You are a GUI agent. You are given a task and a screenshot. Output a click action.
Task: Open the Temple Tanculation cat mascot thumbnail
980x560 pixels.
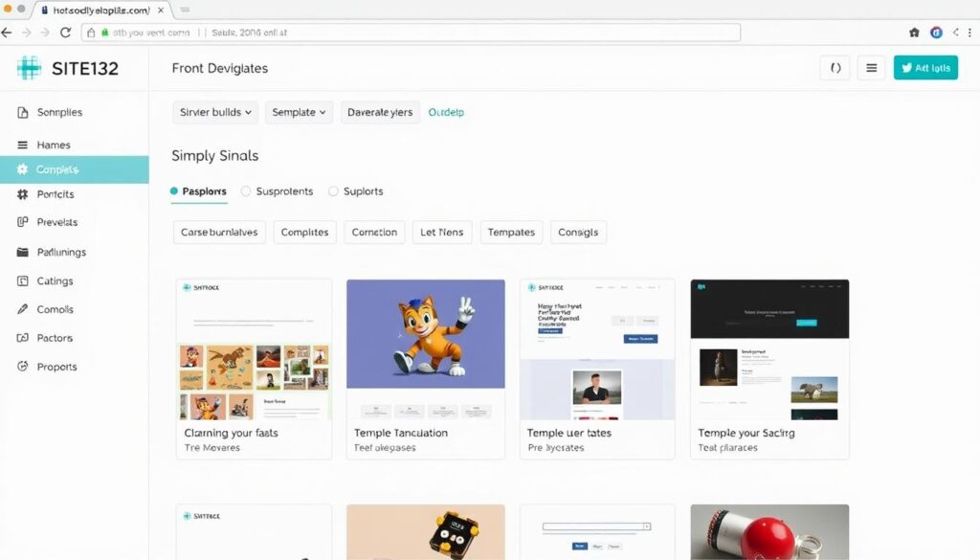click(426, 349)
